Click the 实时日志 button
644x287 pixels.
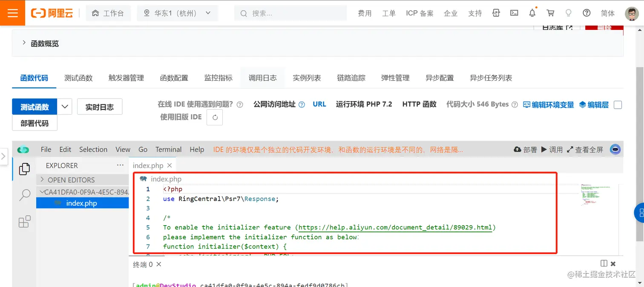tap(100, 107)
